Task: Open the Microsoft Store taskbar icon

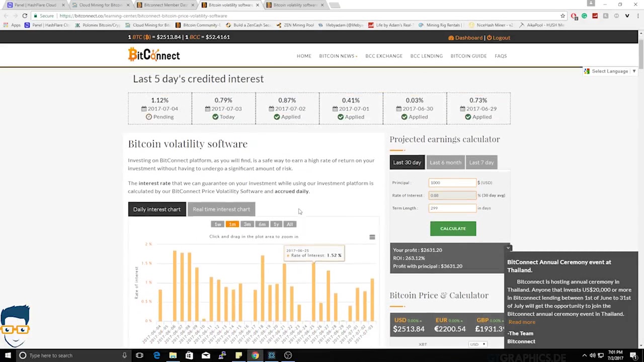Action: pyautogui.click(x=189, y=355)
